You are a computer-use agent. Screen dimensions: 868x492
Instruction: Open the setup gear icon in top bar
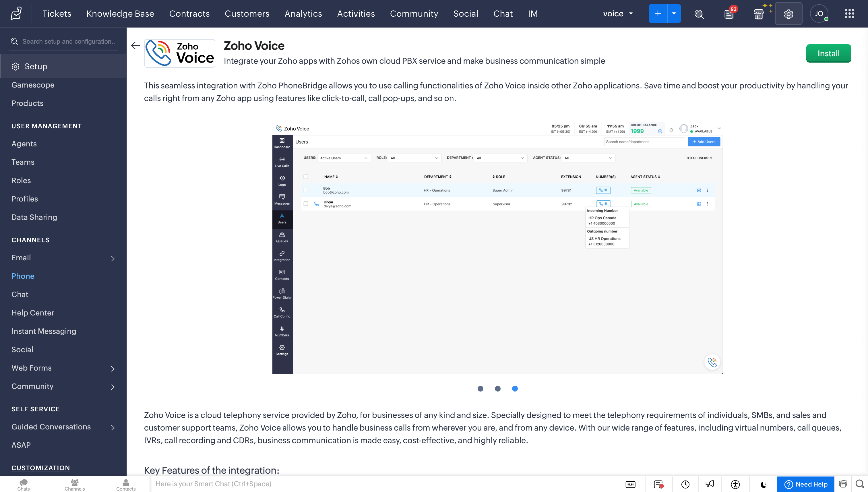[x=788, y=14]
